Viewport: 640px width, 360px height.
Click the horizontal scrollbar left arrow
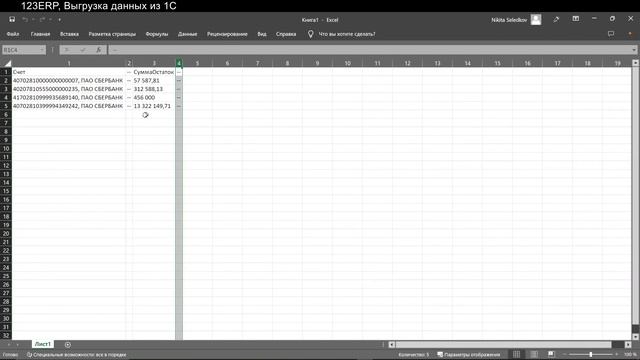coord(391,344)
